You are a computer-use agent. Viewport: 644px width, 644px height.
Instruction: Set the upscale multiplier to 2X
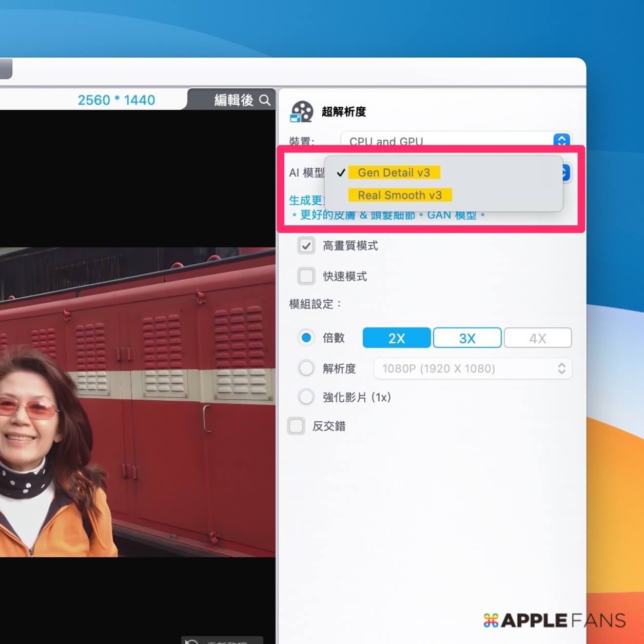point(396,338)
